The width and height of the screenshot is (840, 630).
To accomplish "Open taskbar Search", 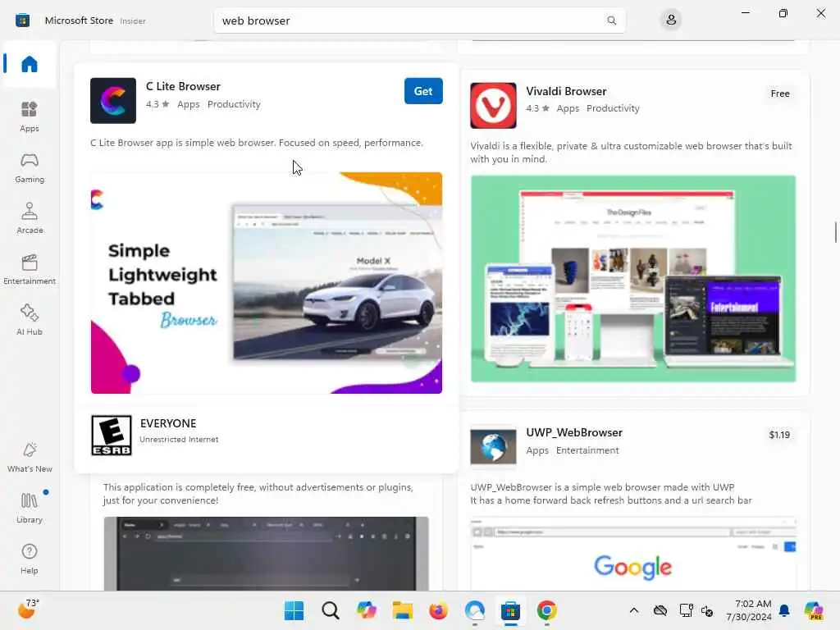I will click(x=331, y=610).
